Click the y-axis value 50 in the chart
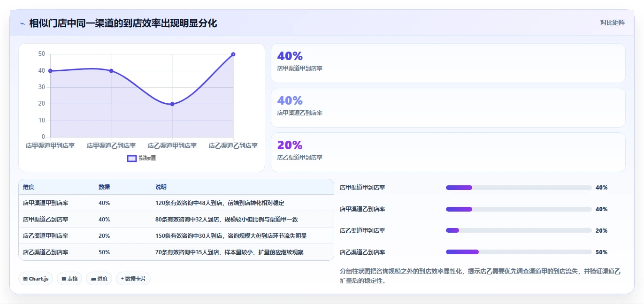 [42, 54]
